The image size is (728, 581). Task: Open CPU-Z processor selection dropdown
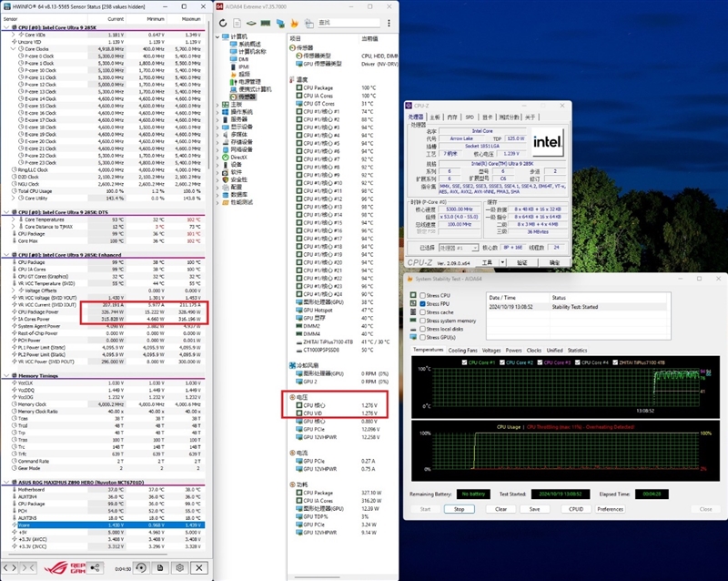coord(474,248)
